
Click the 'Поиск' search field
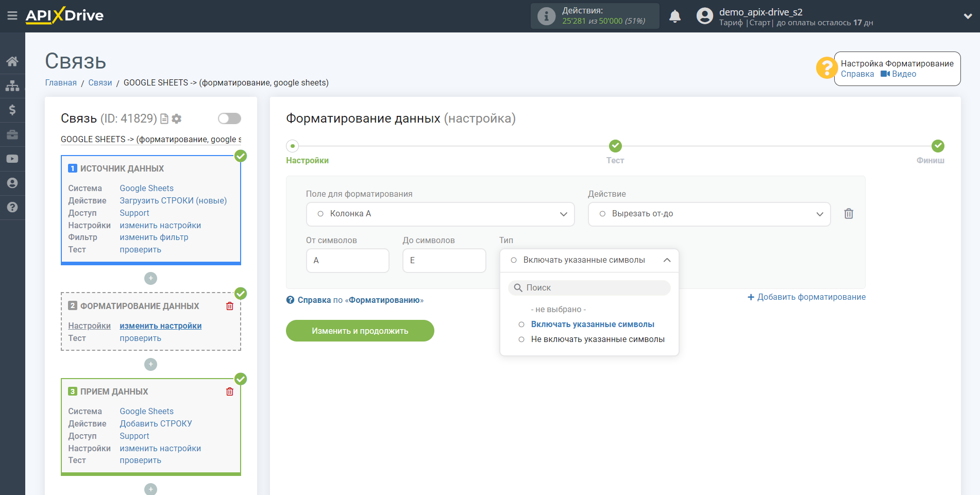(589, 288)
